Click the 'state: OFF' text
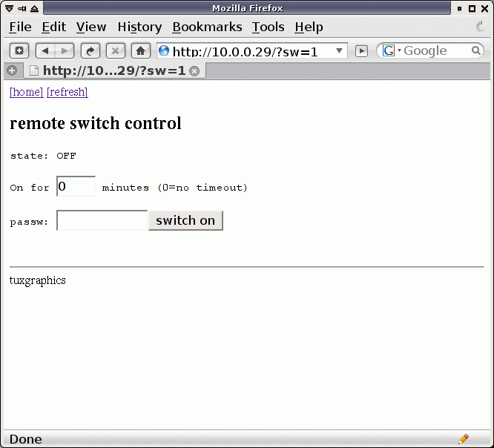This screenshot has width=494, height=448. click(43, 156)
